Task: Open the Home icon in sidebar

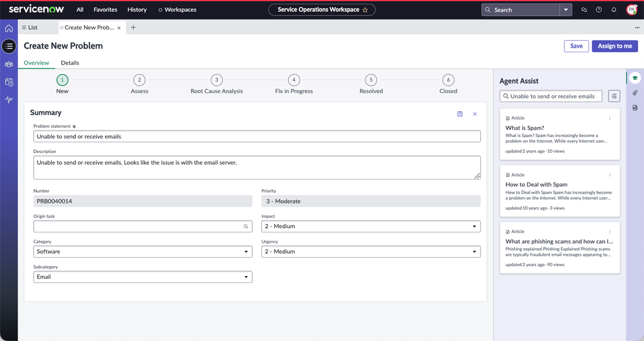Action: [x=8, y=28]
